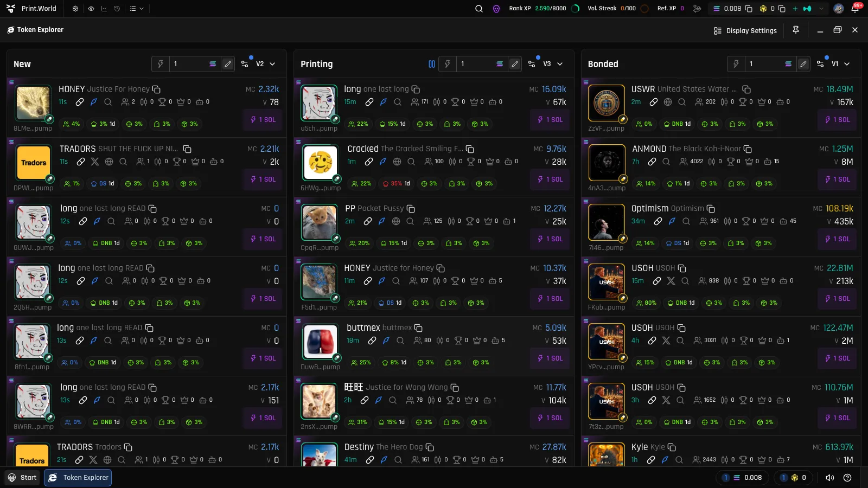The image size is (868, 488).
Task: Click the Rank XP progress ring
Action: click(576, 9)
